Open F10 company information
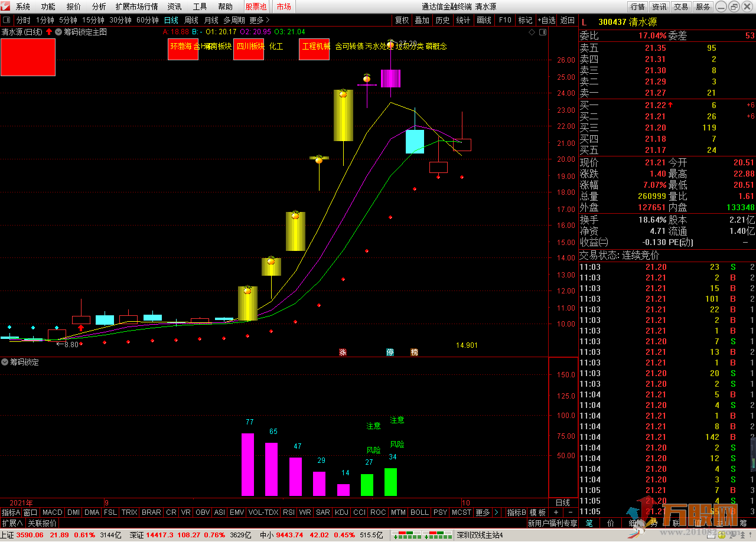 coord(505,20)
